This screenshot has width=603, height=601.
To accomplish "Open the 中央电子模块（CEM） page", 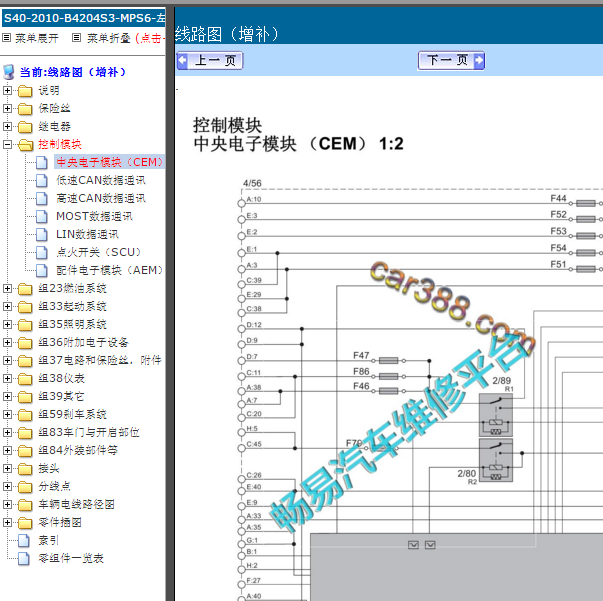I will tap(110, 162).
